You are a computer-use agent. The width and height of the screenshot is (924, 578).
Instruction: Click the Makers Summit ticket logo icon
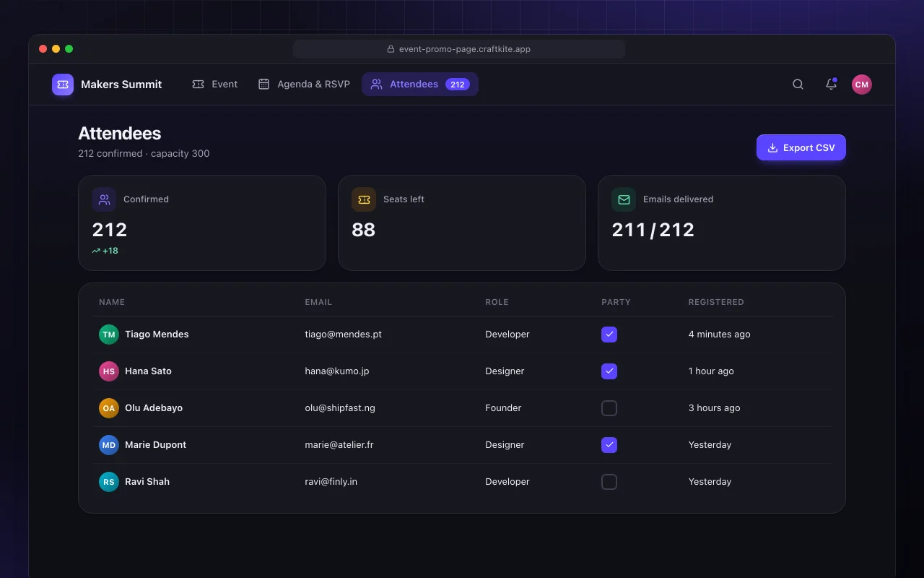[x=63, y=85]
